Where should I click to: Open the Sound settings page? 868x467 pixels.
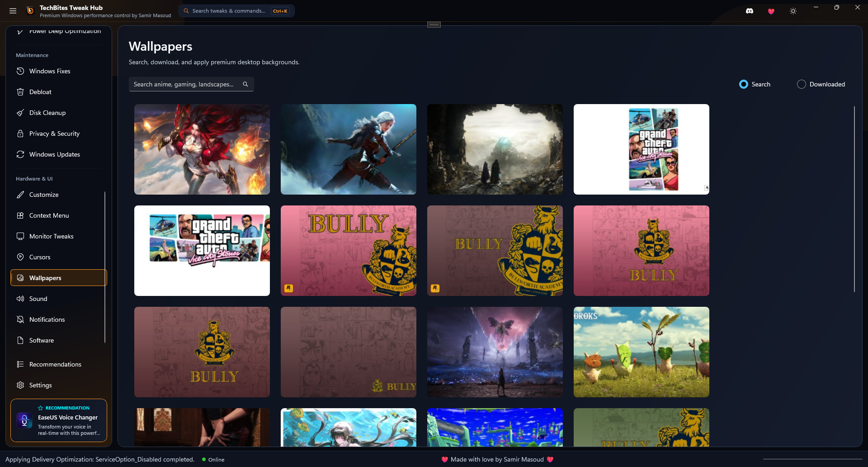tap(59, 299)
